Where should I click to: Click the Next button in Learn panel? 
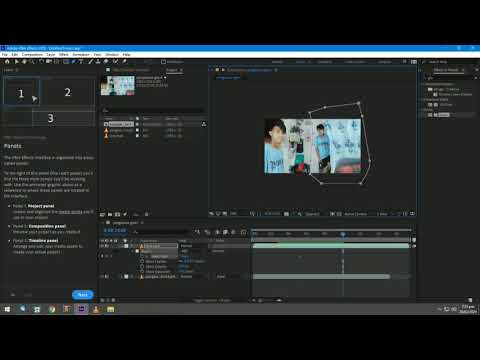pos(83,295)
